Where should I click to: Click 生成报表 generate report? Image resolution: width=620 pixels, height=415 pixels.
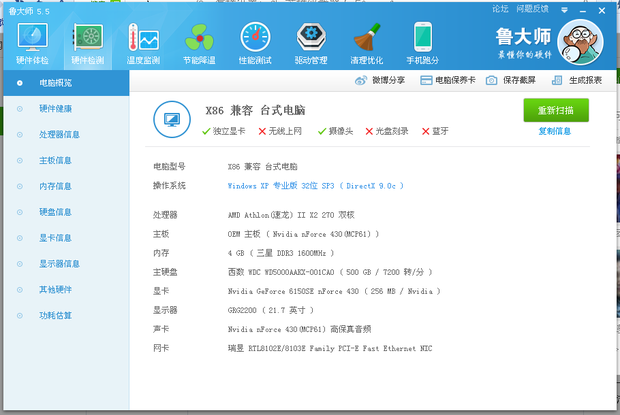pyautogui.click(x=577, y=80)
